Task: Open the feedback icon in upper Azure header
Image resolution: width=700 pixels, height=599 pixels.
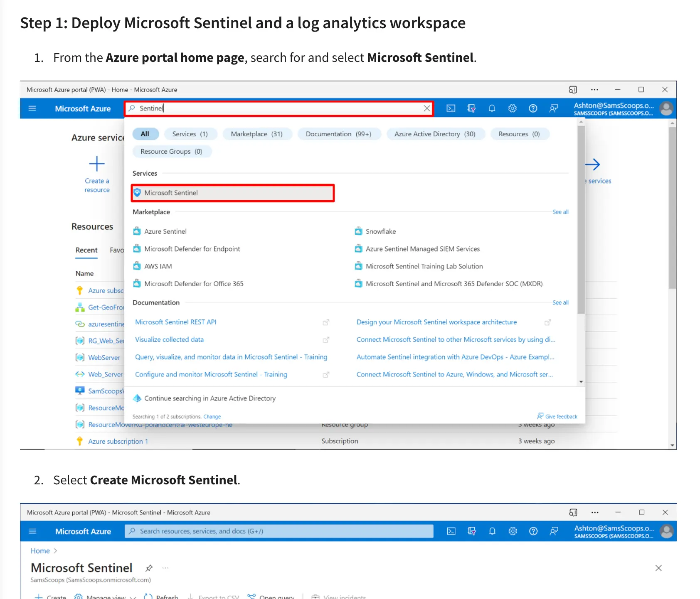Action: 553,108
